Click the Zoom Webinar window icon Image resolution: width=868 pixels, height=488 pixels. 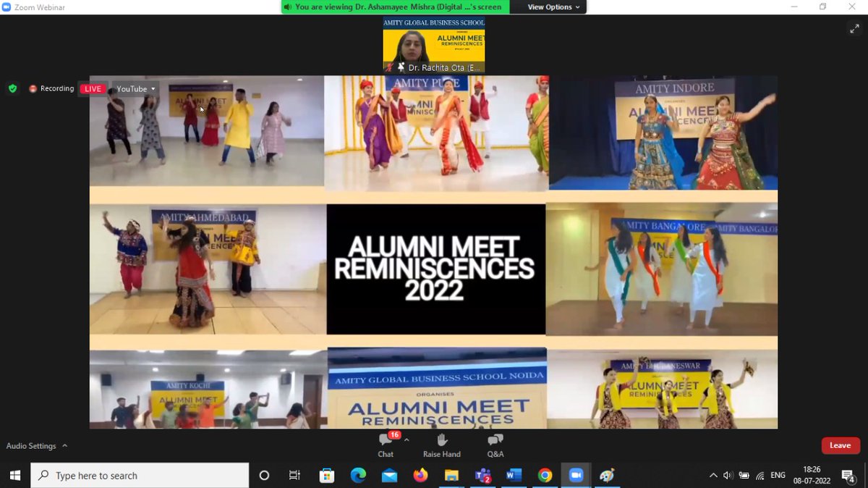tap(7, 7)
